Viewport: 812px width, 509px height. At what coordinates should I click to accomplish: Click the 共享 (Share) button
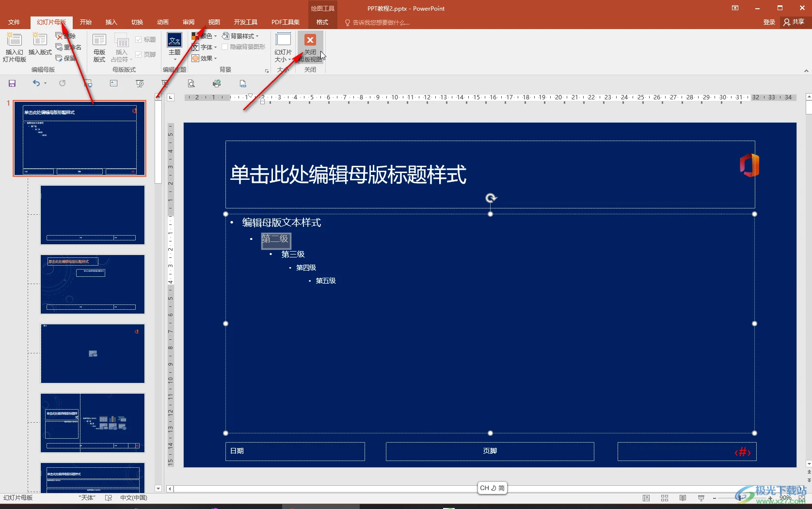pos(794,22)
